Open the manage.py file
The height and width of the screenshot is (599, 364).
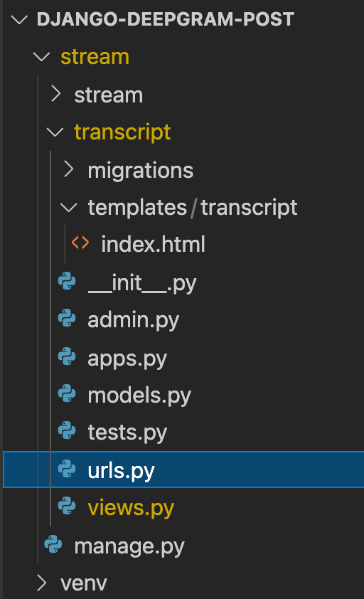pyautogui.click(x=129, y=546)
